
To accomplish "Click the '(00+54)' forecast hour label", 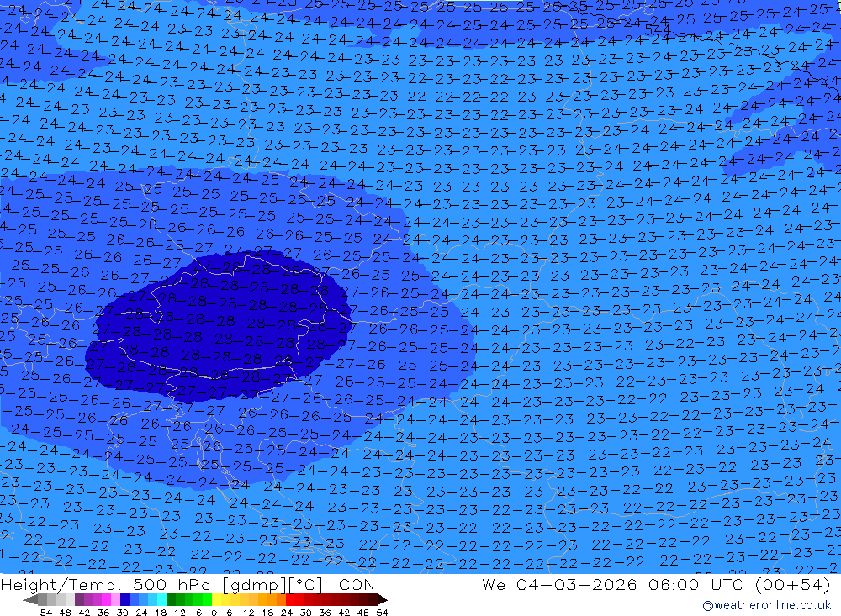I will point(793,584).
